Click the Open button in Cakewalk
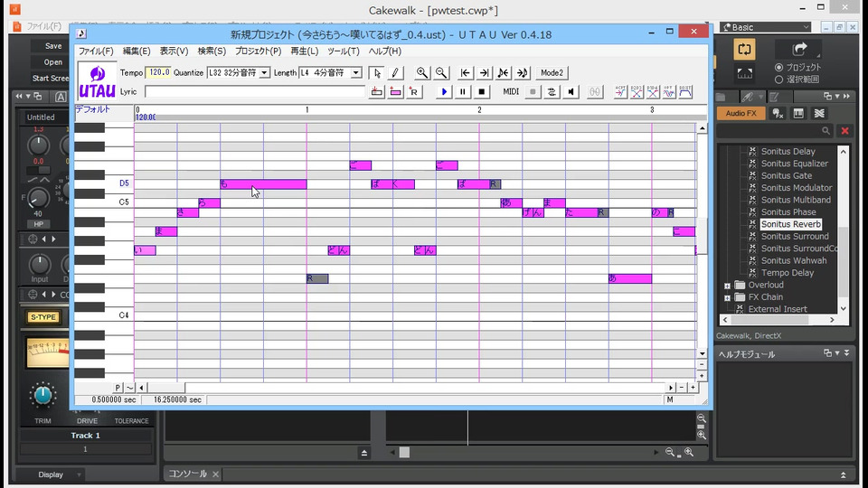 pos(53,62)
